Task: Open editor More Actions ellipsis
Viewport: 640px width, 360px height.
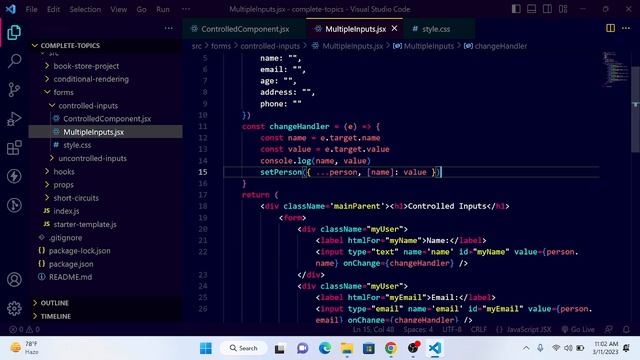Action: [x=626, y=28]
